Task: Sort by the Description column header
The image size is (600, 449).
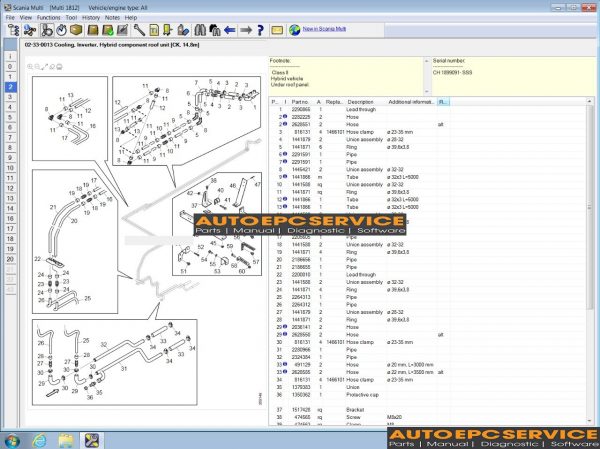Action: (365, 102)
